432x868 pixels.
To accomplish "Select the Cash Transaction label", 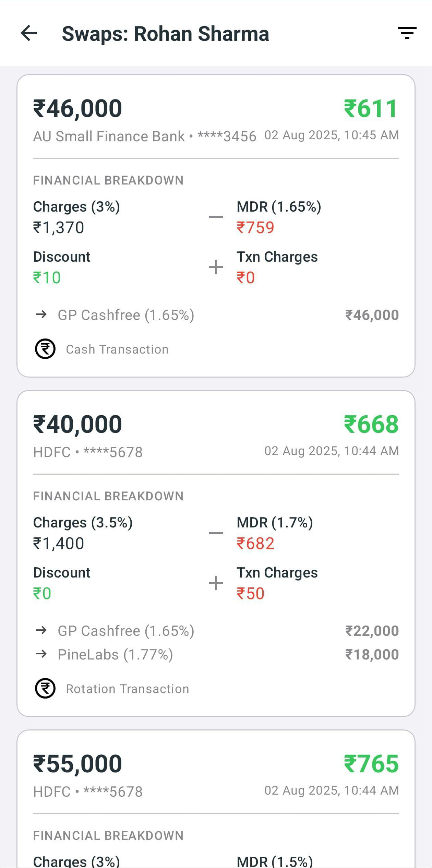I will tap(117, 349).
